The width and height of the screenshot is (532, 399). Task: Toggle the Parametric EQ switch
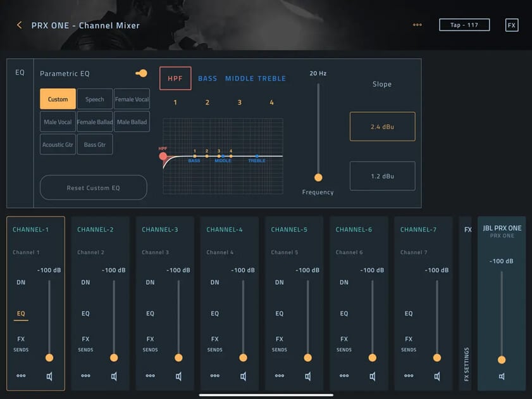pos(141,73)
